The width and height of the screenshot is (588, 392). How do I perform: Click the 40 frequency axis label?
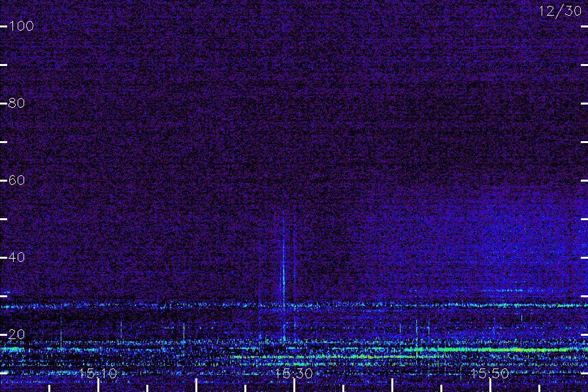[16, 257]
